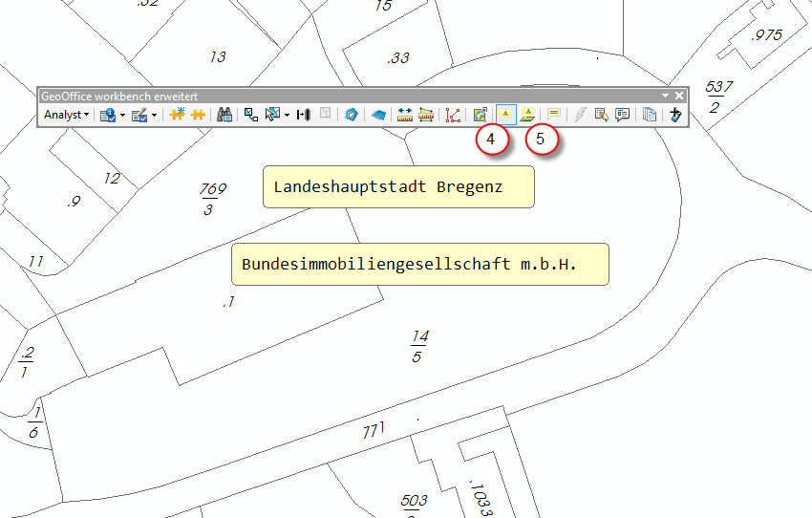Click the yellow comment note icon
Screen dimensions: 812x518
point(553,114)
